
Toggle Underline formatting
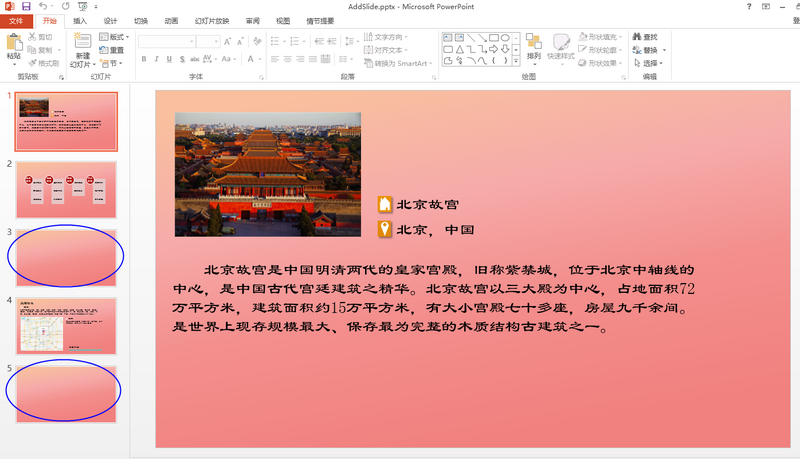point(169,59)
